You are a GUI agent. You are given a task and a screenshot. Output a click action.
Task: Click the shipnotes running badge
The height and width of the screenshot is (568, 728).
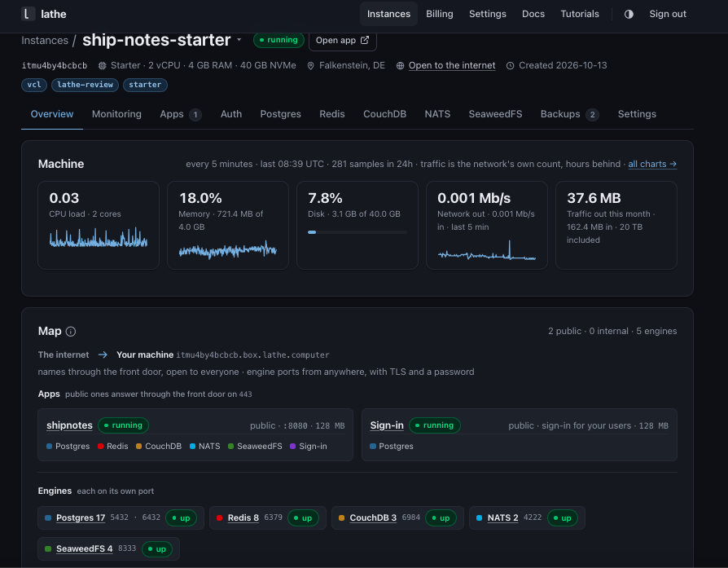123,425
